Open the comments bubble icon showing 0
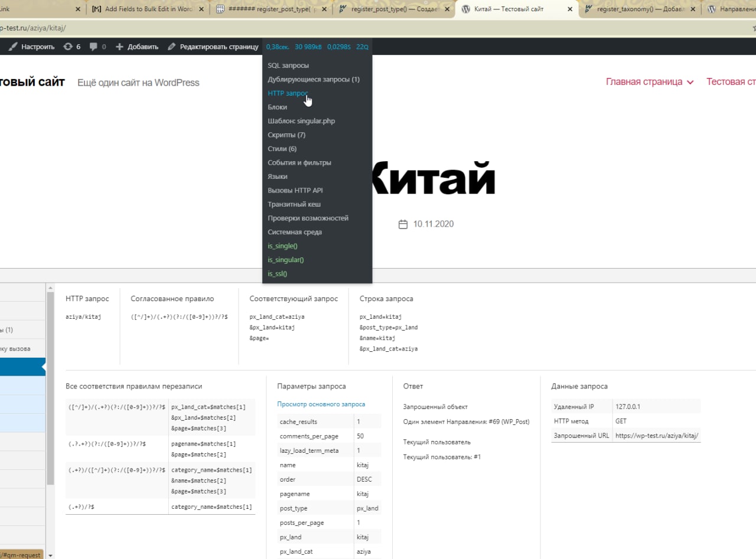756x559 pixels. tap(93, 47)
